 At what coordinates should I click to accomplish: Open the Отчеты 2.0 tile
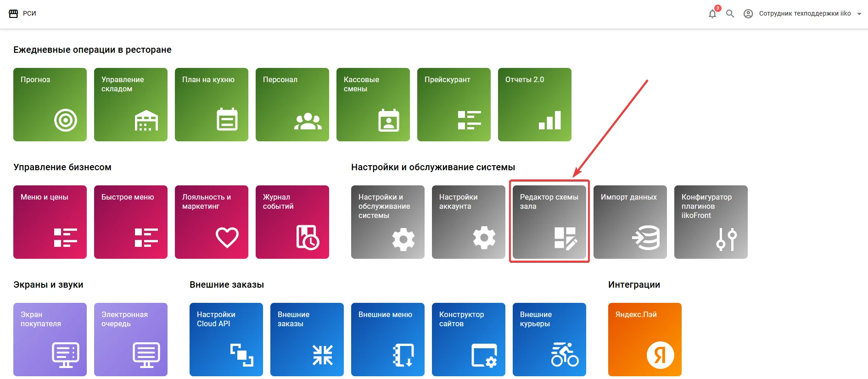[535, 105]
